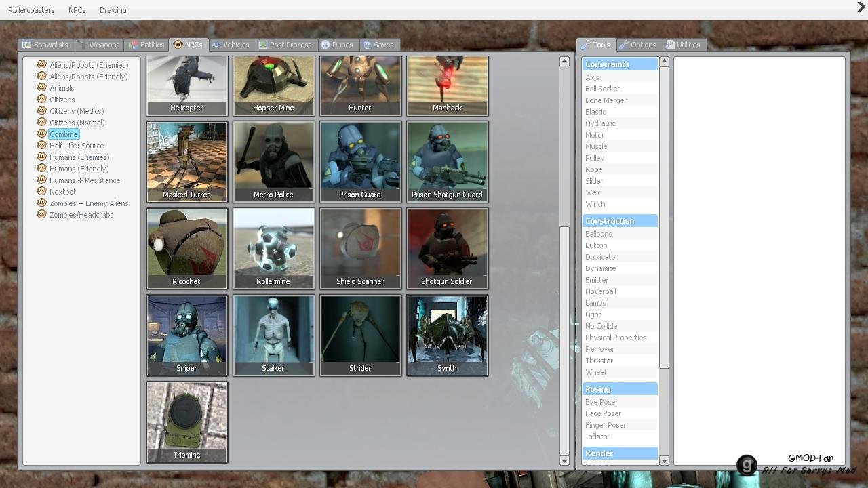Spawn the Shield Scanner NPC
This screenshot has width=868, height=488.
pyautogui.click(x=360, y=249)
